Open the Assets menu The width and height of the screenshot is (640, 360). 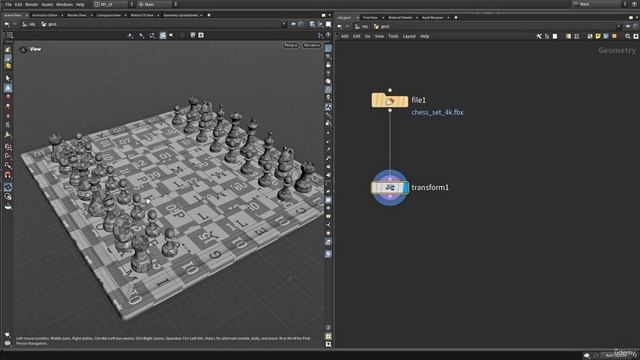[47, 4]
